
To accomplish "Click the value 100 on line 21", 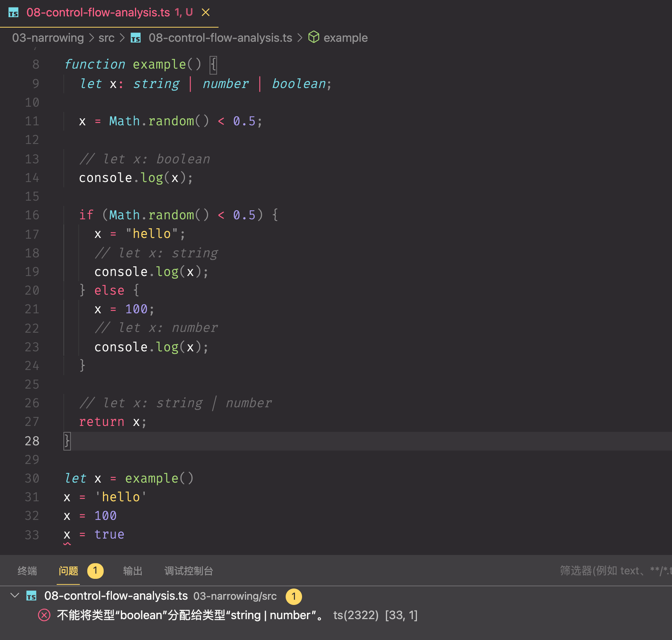I will [136, 309].
